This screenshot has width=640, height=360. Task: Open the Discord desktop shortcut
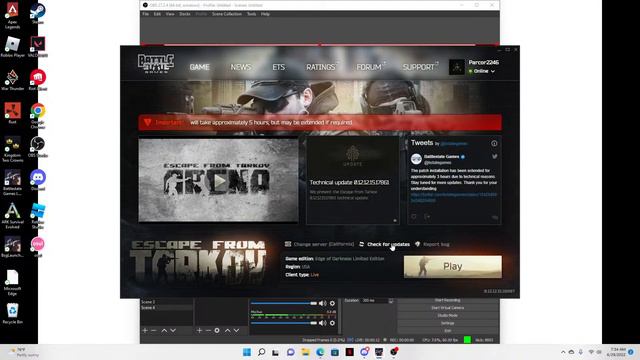[38, 180]
